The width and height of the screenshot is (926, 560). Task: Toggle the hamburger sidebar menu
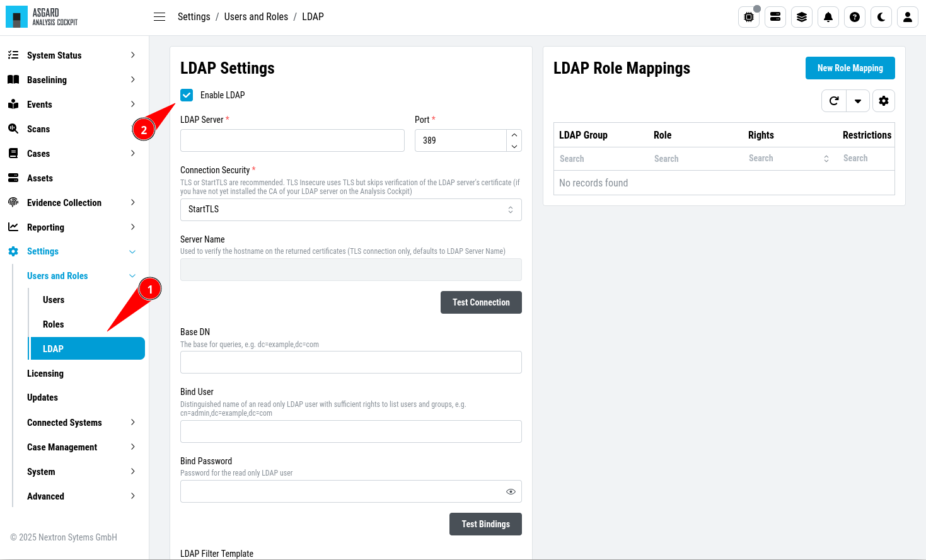click(x=159, y=17)
